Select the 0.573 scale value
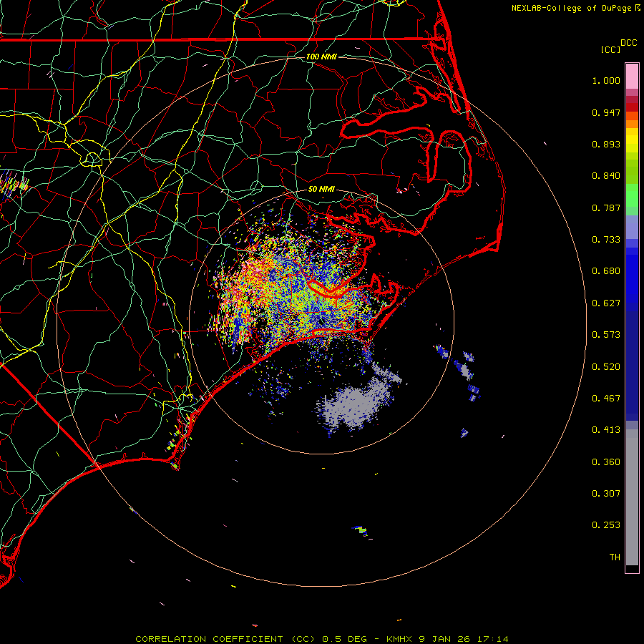Image resolution: width=644 pixels, height=644 pixels. (606, 335)
